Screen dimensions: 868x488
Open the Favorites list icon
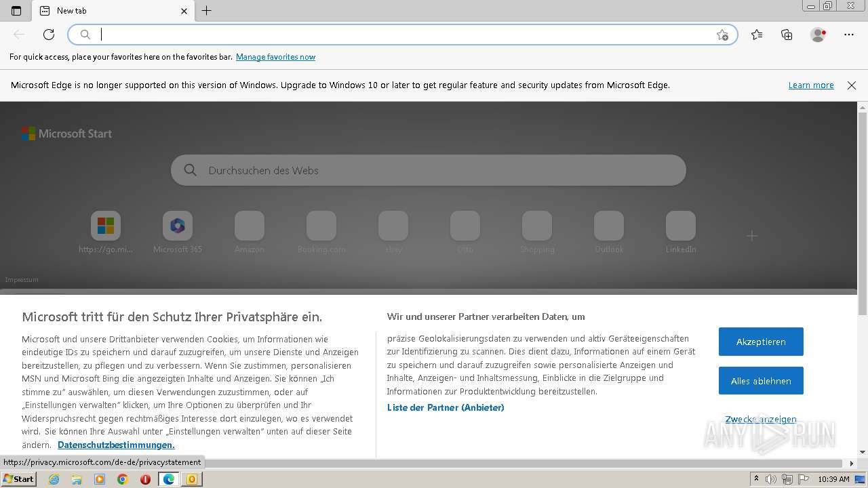point(757,35)
